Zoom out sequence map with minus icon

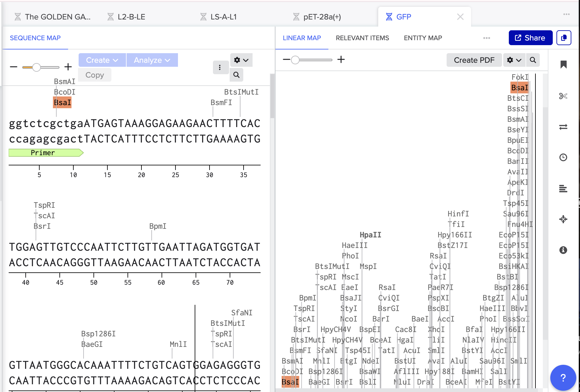pyautogui.click(x=14, y=67)
